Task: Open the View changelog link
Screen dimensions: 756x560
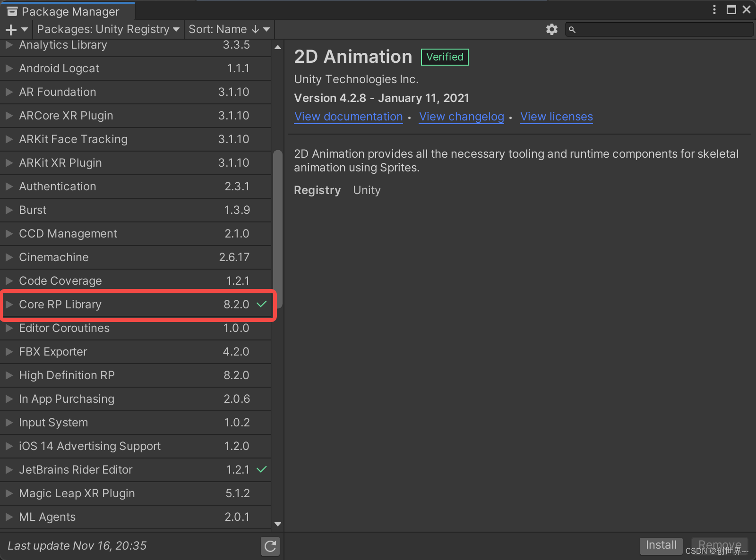Action: [x=461, y=117]
